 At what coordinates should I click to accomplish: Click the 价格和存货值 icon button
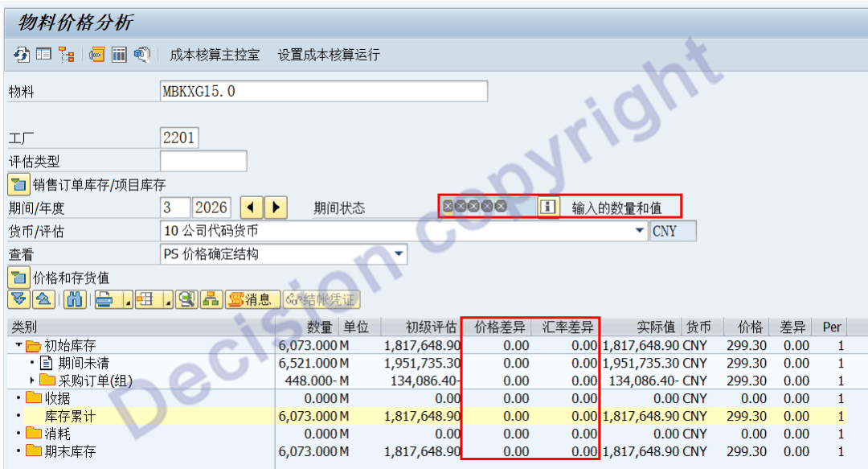(18, 278)
